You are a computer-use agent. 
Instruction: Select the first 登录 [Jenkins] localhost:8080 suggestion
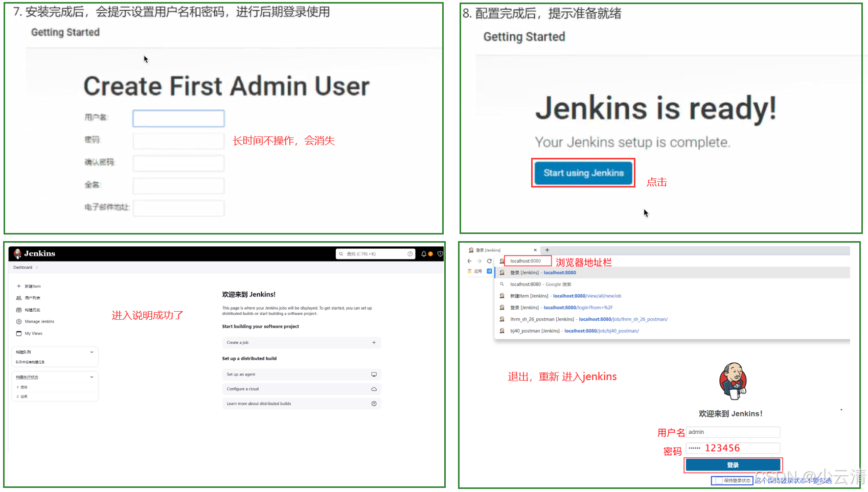672,273
